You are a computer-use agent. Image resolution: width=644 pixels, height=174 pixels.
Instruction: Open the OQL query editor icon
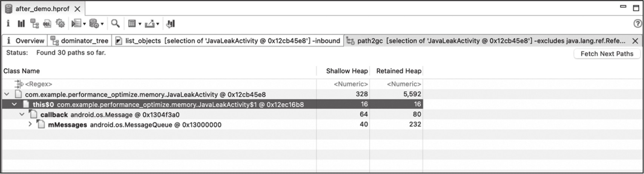(x=47, y=24)
